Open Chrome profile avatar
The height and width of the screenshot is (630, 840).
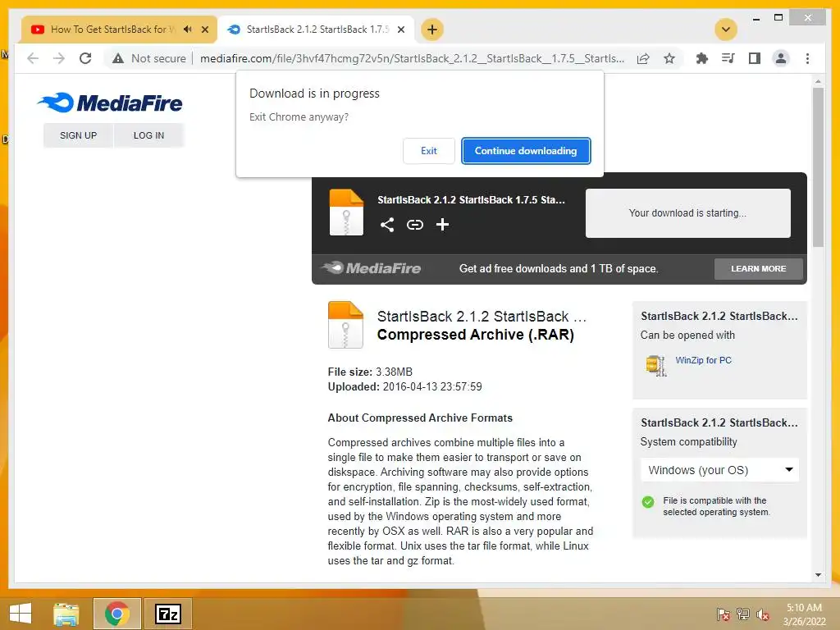[781, 58]
